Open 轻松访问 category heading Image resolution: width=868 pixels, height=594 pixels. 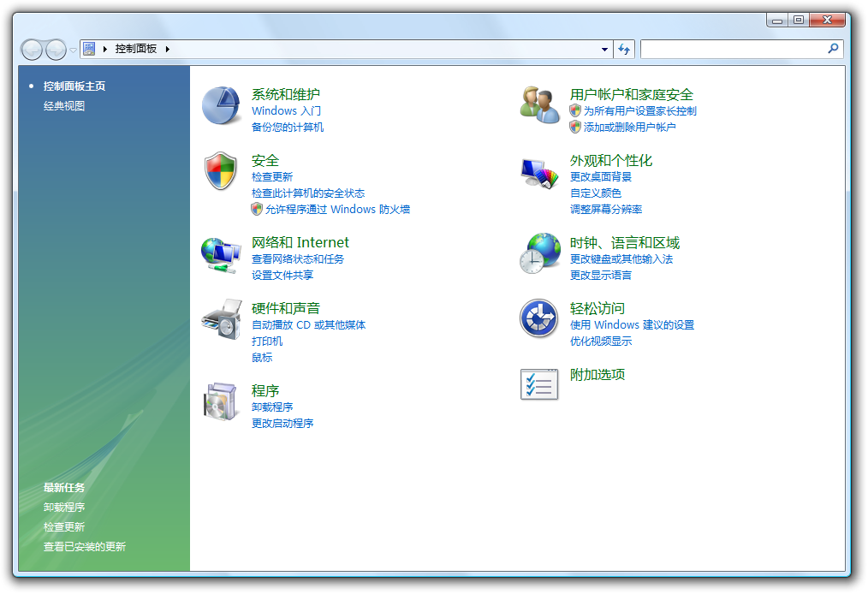pos(597,308)
